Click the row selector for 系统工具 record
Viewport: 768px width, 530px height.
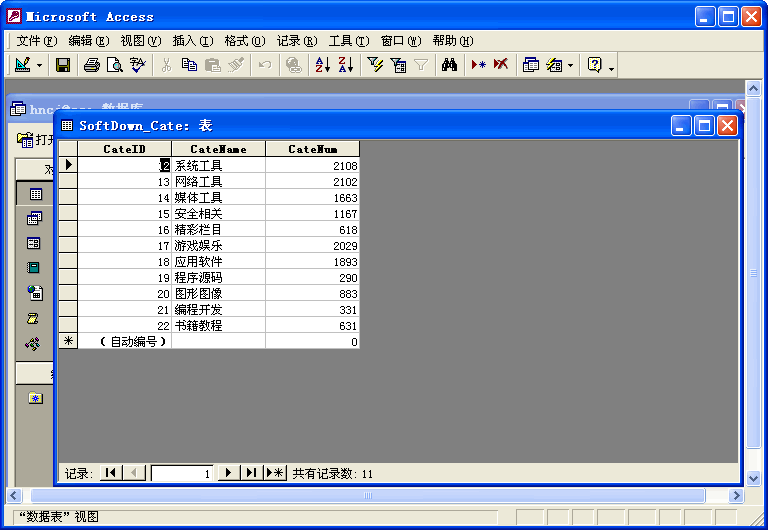click(68, 165)
